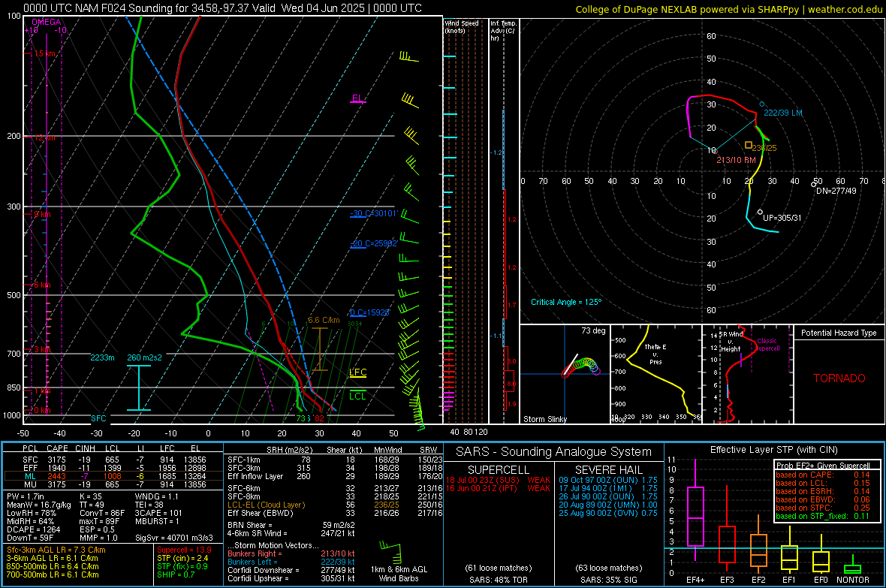Click the orange '236/25' hodograph label
The image size is (886, 588).
(764, 148)
